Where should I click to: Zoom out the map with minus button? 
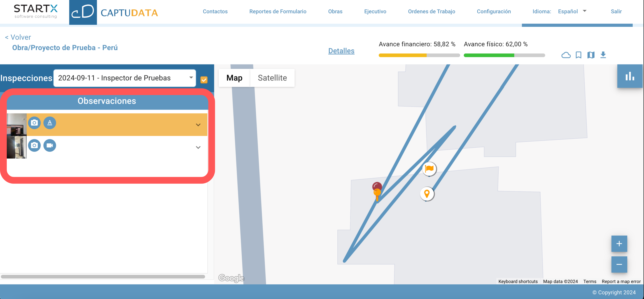coord(619,264)
